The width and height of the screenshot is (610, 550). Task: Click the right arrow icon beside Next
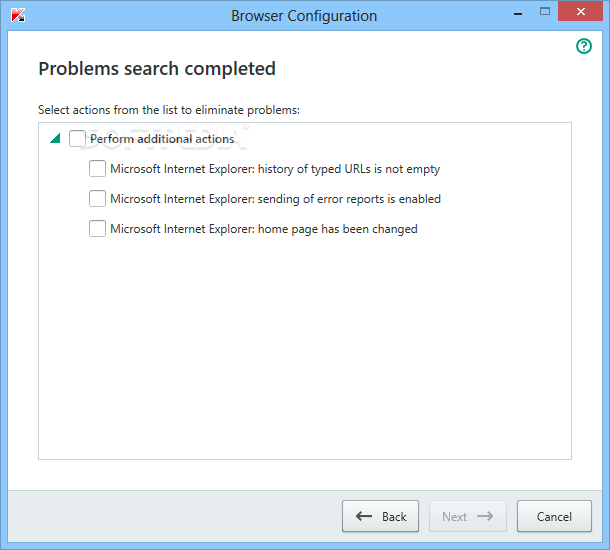pyautogui.click(x=485, y=516)
